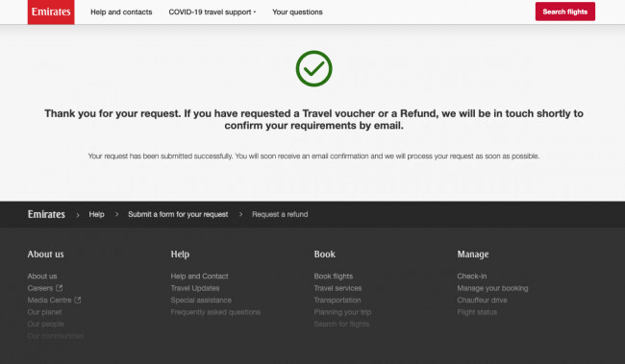Image resolution: width=625 pixels, height=364 pixels.
Task: Click 'Your request has been submitted successfully' text
Action: pyautogui.click(x=313, y=157)
